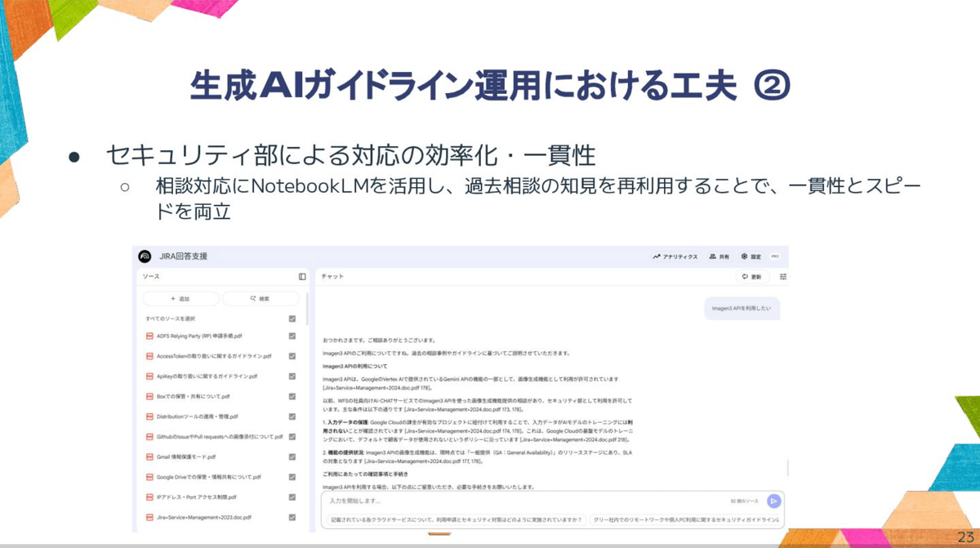Uncheck ADFS Relying Party (RP) 申請手順.pdf
Image resolution: width=980 pixels, height=548 pixels.
coord(292,334)
